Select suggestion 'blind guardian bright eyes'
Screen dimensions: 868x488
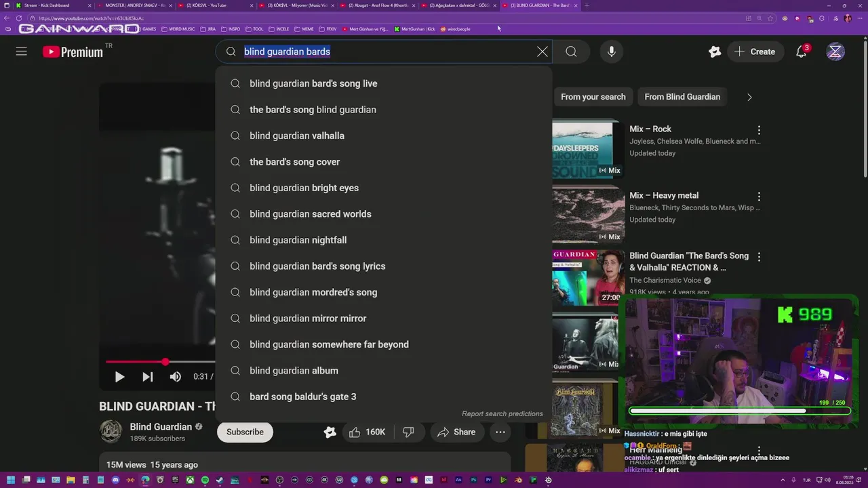(384, 188)
